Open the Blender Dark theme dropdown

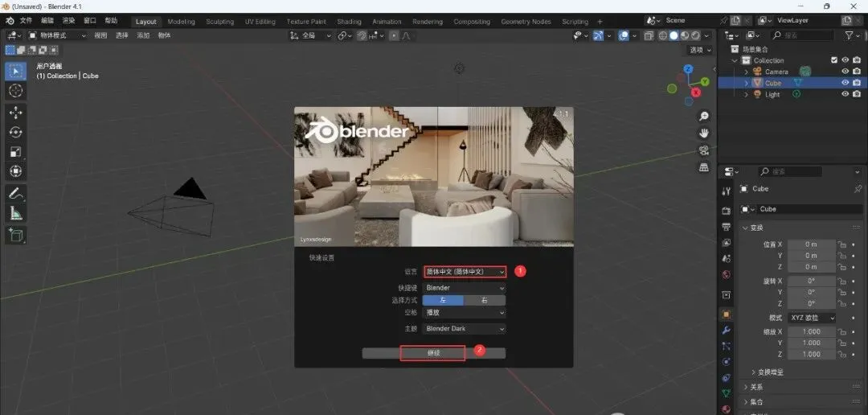[x=464, y=329]
